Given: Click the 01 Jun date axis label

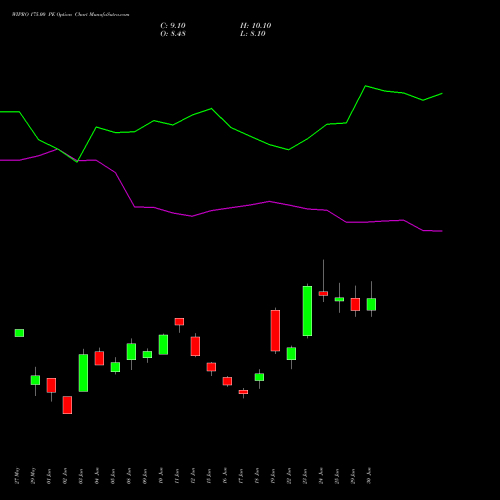Looking at the screenshot, I should coord(50,476).
